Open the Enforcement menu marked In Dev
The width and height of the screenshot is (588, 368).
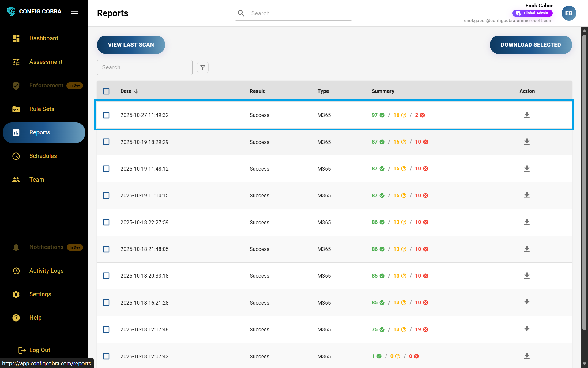click(x=46, y=85)
